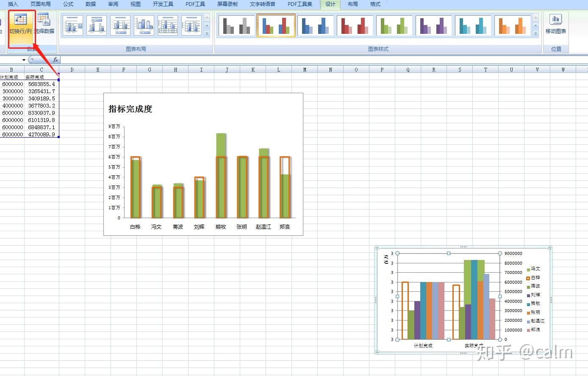The image size is (588, 376).
Task: Click the 熊牧 category label in main chart
Action: [x=221, y=227]
